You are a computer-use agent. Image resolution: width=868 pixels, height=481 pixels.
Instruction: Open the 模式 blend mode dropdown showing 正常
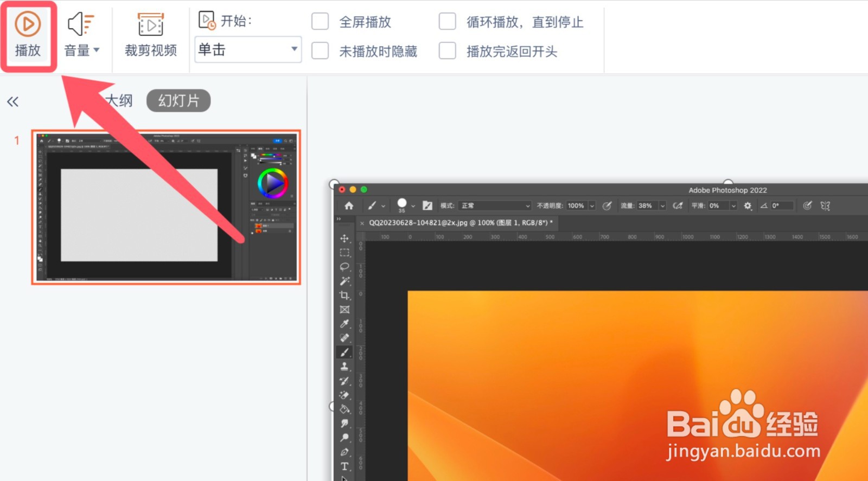pos(495,206)
